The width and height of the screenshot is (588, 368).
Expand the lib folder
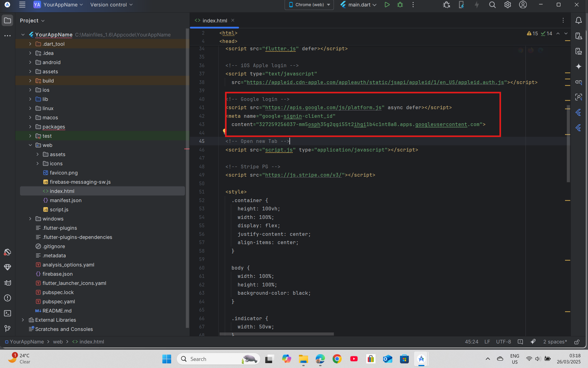[30, 99]
